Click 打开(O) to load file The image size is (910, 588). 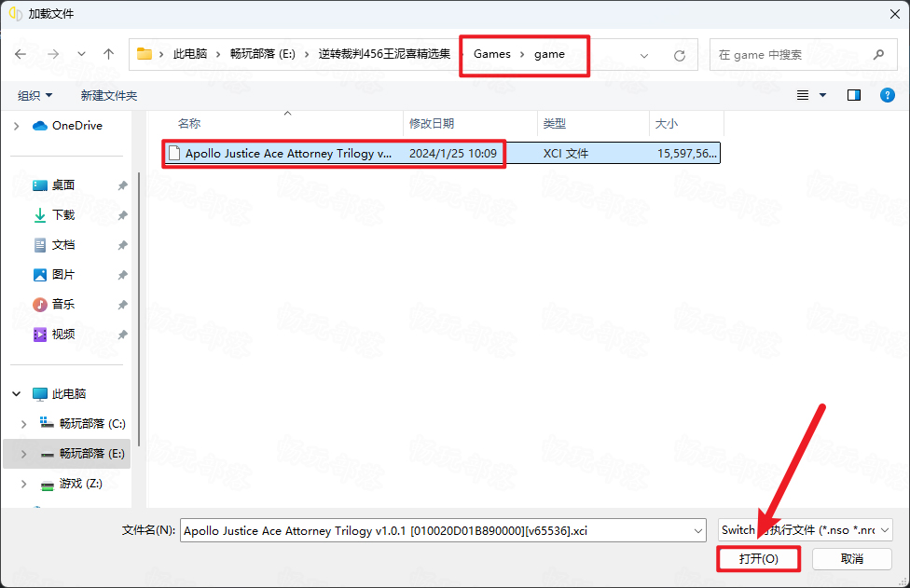[759, 559]
